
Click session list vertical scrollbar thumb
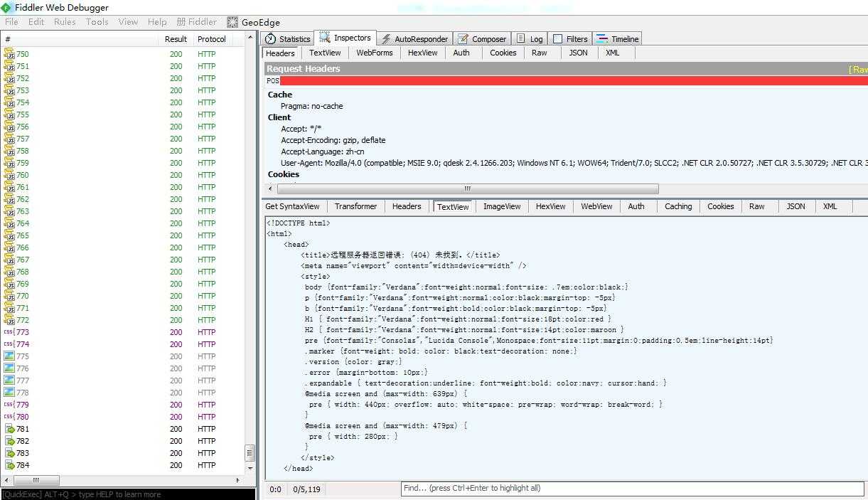(x=250, y=453)
